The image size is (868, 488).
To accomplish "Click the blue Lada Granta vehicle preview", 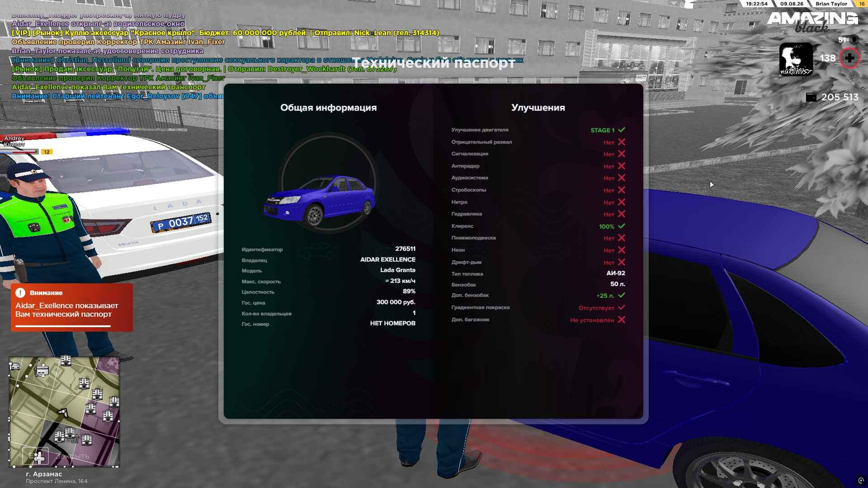I will 320,201.
